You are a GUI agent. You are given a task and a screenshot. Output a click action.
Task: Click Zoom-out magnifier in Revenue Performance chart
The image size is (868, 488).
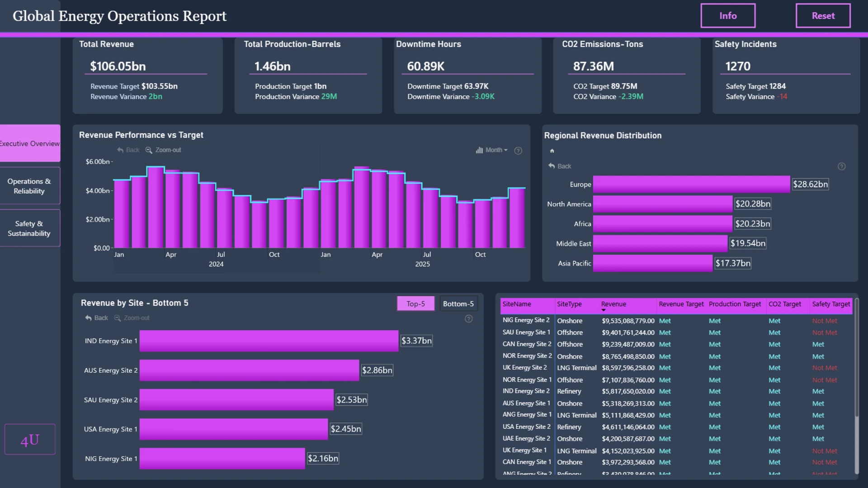pyautogui.click(x=148, y=150)
